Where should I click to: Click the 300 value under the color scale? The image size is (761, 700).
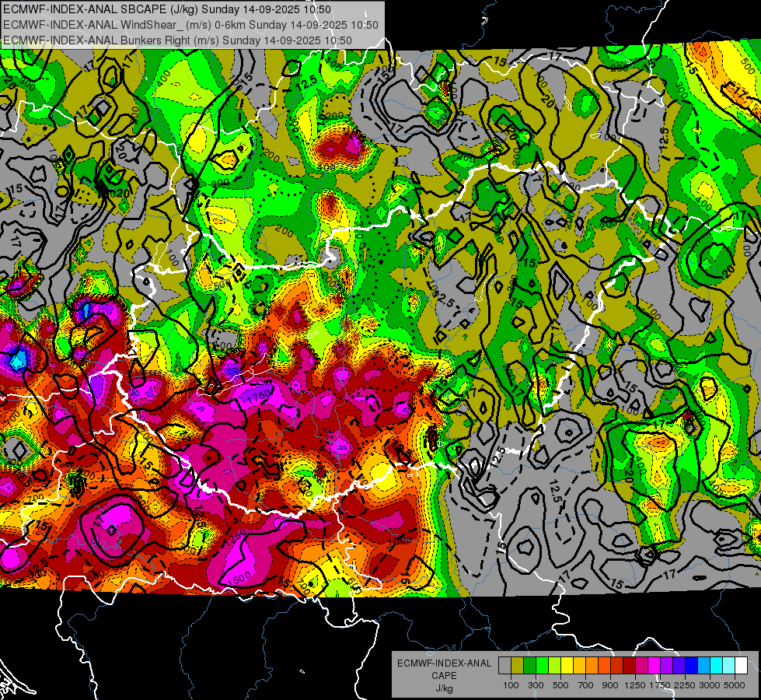click(x=536, y=685)
